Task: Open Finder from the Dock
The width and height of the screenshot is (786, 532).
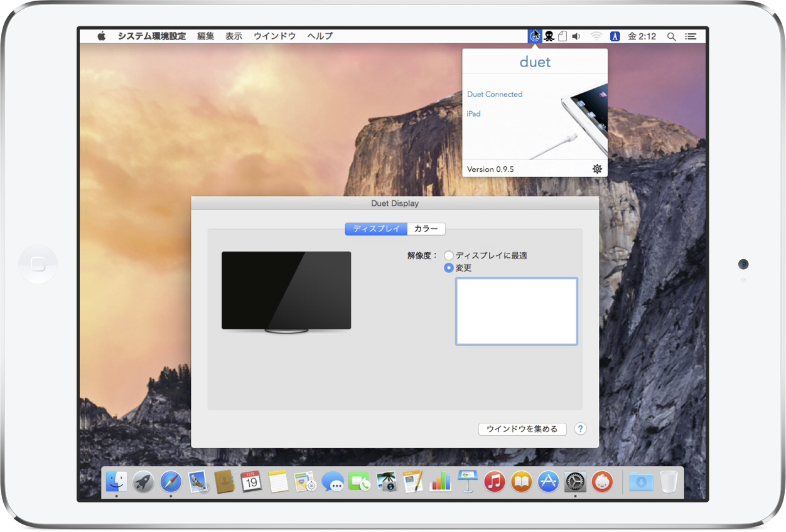Action: click(x=116, y=481)
